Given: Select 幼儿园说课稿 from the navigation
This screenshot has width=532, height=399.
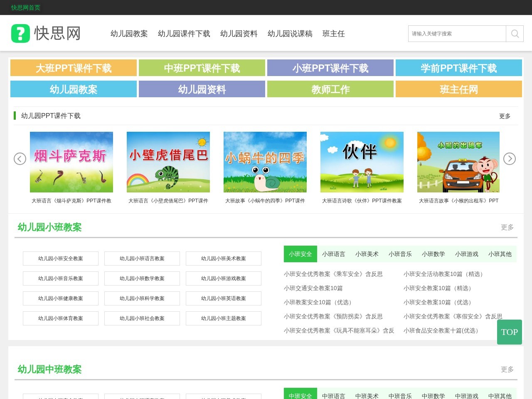Looking at the screenshot, I should point(290,34).
